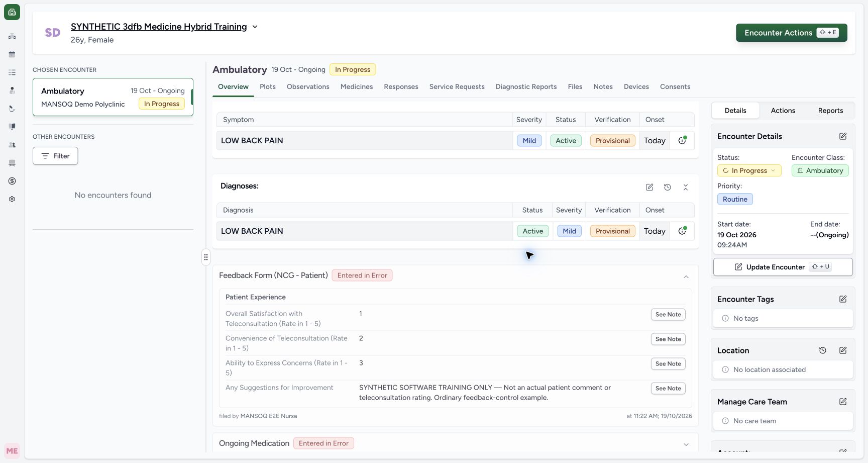Click the green hospital logo icon
The width and height of the screenshot is (868, 463).
click(12, 12)
